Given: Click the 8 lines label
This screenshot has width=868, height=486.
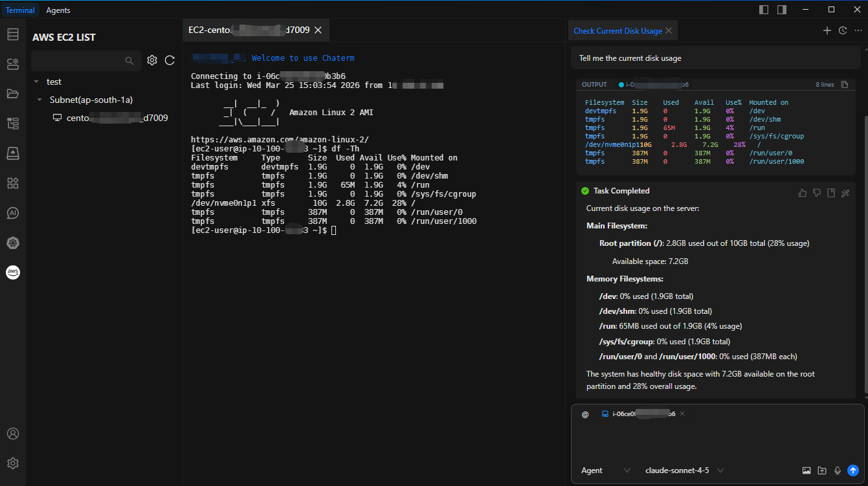Looking at the screenshot, I should pos(825,85).
